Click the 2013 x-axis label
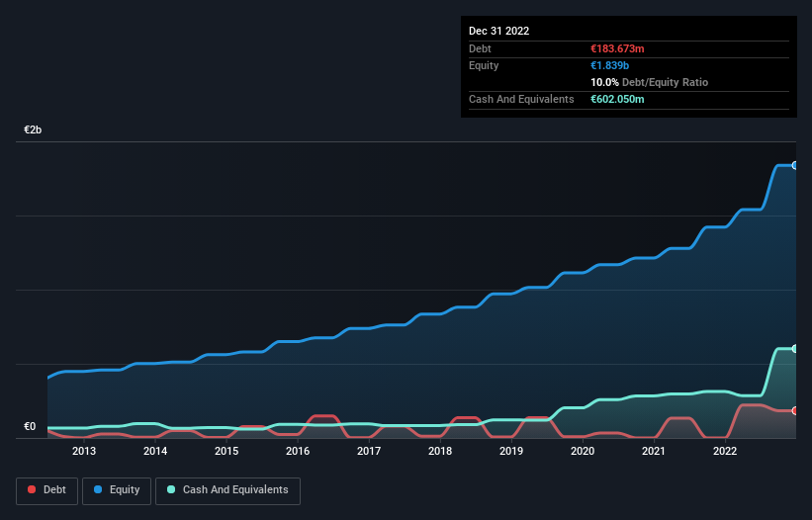 pos(84,451)
